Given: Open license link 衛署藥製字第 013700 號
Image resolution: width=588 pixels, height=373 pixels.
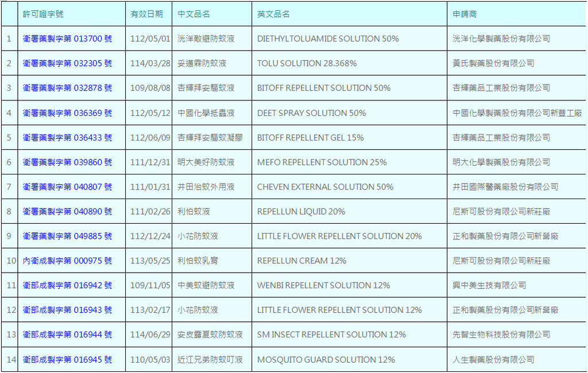Looking at the screenshot, I should pyautogui.click(x=67, y=38).
